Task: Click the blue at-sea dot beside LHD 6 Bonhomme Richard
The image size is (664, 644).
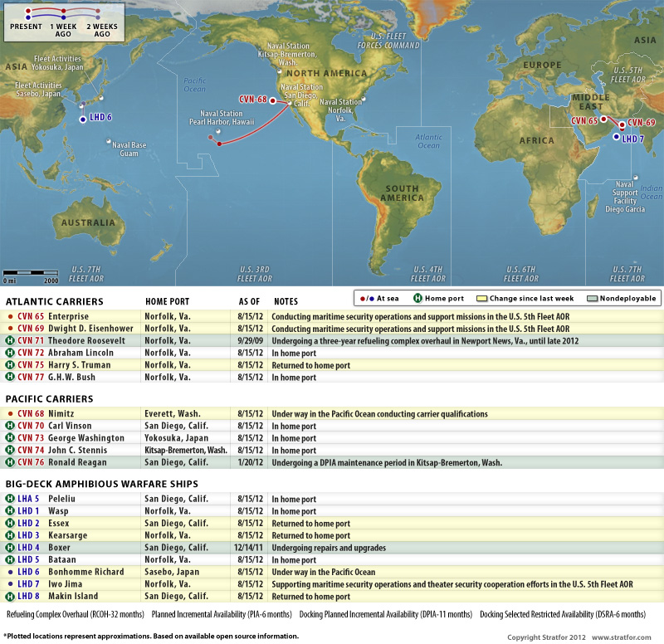Action: pos(11,572)
